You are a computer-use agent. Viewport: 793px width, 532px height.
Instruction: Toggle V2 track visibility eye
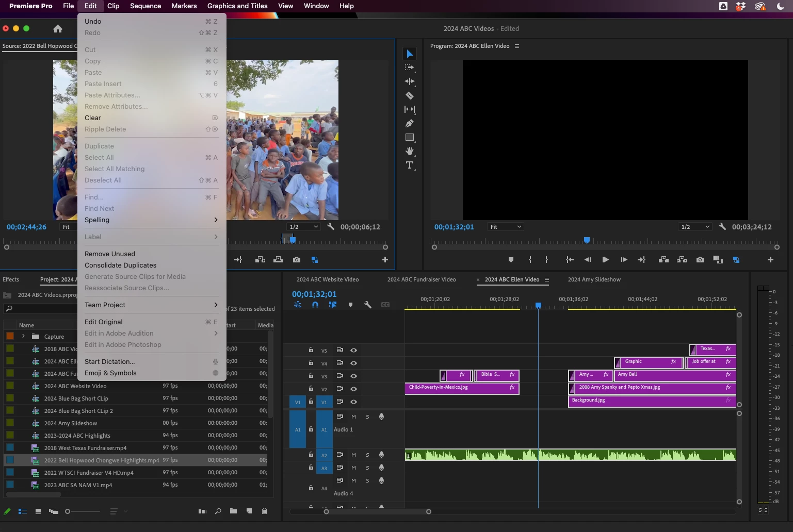coord(353,389)
